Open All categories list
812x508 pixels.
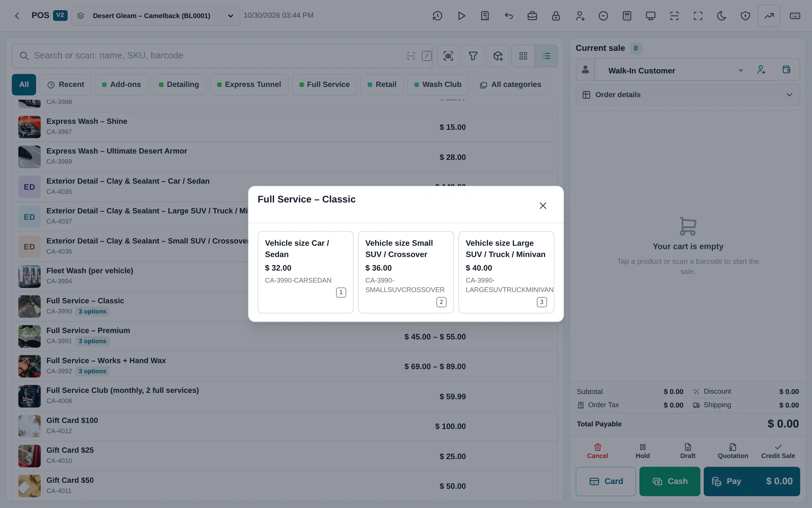coord(511,85)
